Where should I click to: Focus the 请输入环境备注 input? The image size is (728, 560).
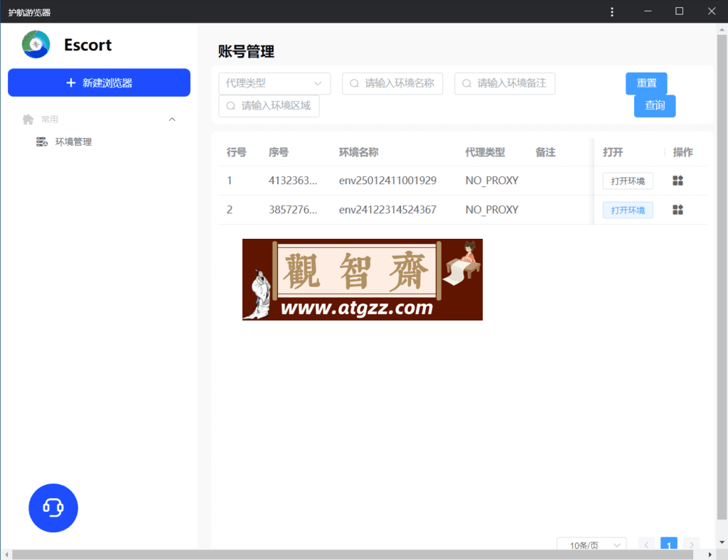505,84
